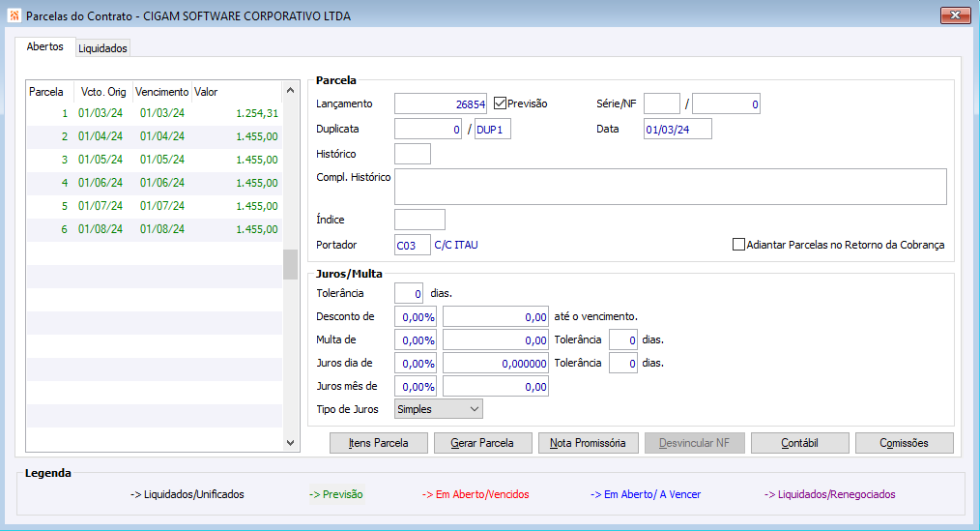Select parcela 6 due 01/08/24
Image resolution: width=980 pixels, height=531 pixels.
pos(155,229)
